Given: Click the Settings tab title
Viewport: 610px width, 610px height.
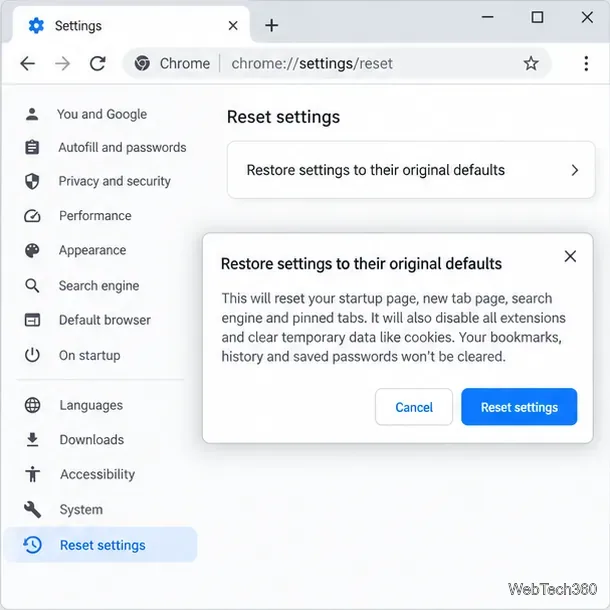Looking at the screenshot, I should click(x=78, y=26).
